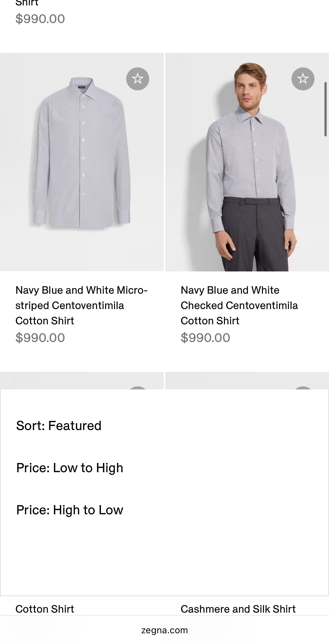Click the cropped "Shirt" title at top
Viewport: 329px width, 644px height.
[27, 3]
